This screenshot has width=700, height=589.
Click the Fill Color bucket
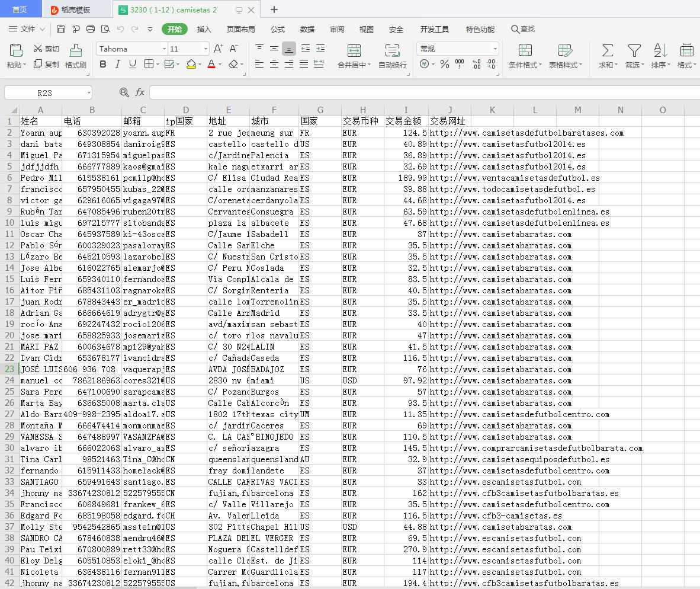[x=191, y=65]
